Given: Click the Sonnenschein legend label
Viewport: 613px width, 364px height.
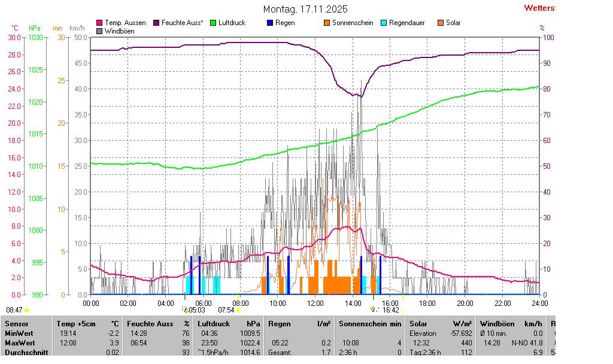Looking at the screenshot, I should tap(353, 23).
